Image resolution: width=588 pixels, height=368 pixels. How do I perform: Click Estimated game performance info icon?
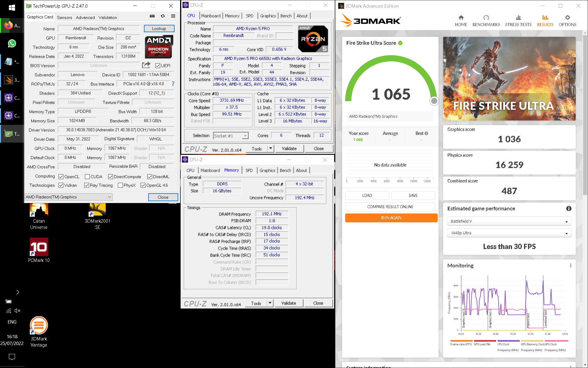pyautogui.click(x=569, y=209)
